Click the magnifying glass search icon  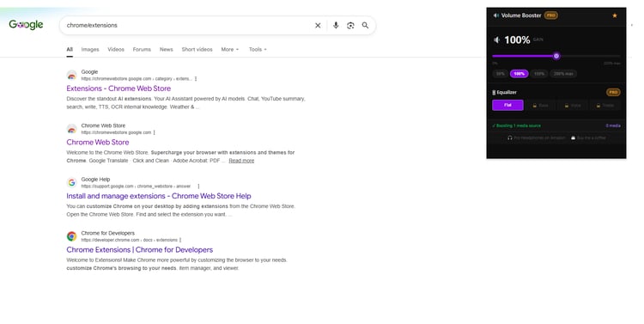coord(365,26)
